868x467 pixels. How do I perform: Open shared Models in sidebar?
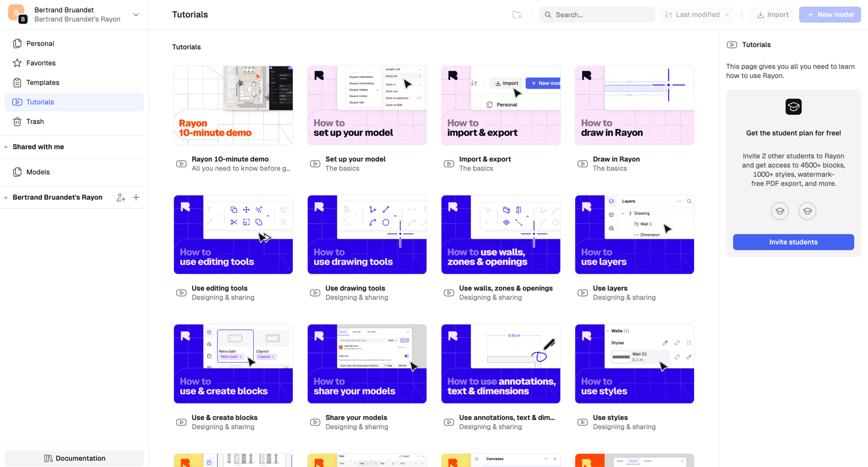click(x=74, y=172)
